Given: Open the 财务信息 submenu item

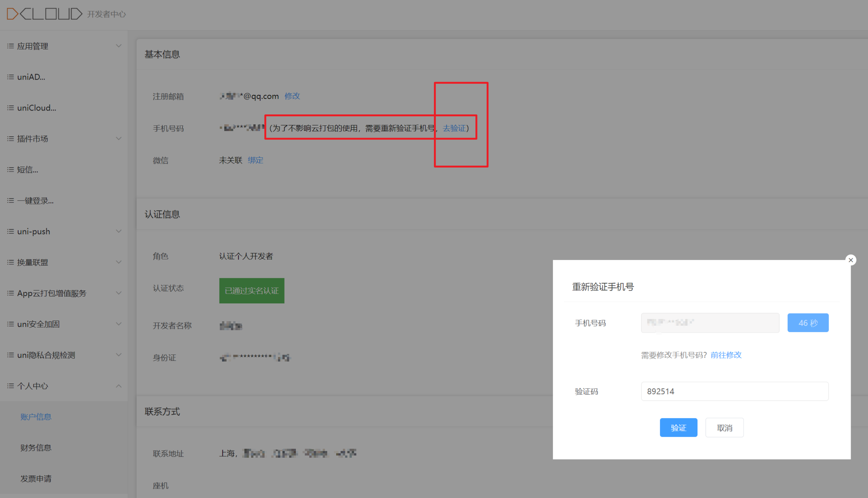Looking at the screenshot, I should coord(36,448).
